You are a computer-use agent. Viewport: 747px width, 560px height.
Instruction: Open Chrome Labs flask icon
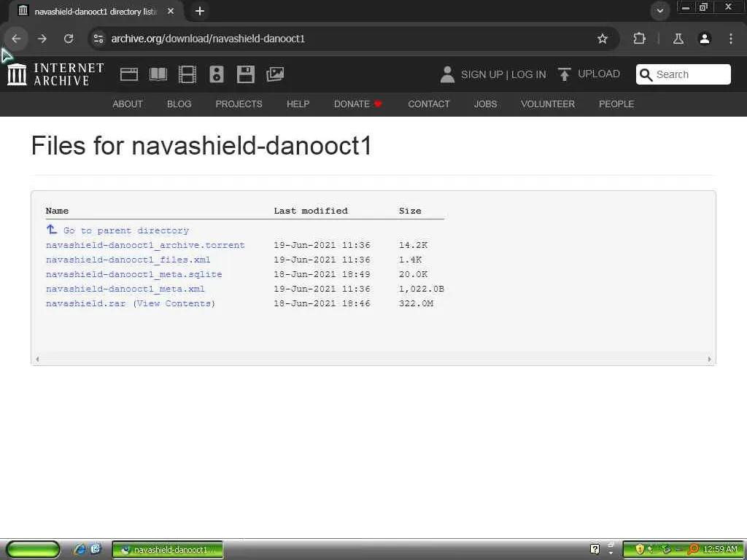click(x=678, y=39)
